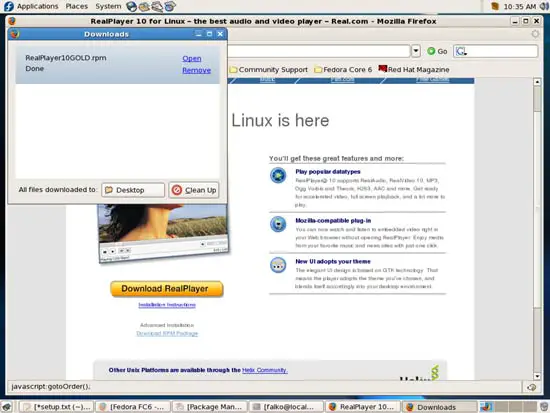Click the brown package updater tray icon
The image size is (550, 413).
[495, 6]
